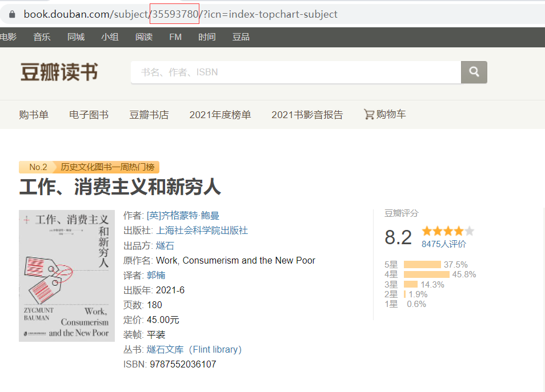
Task: Click the book cover thumbnail
Action: pyautogui.click(x=67, y=276)
